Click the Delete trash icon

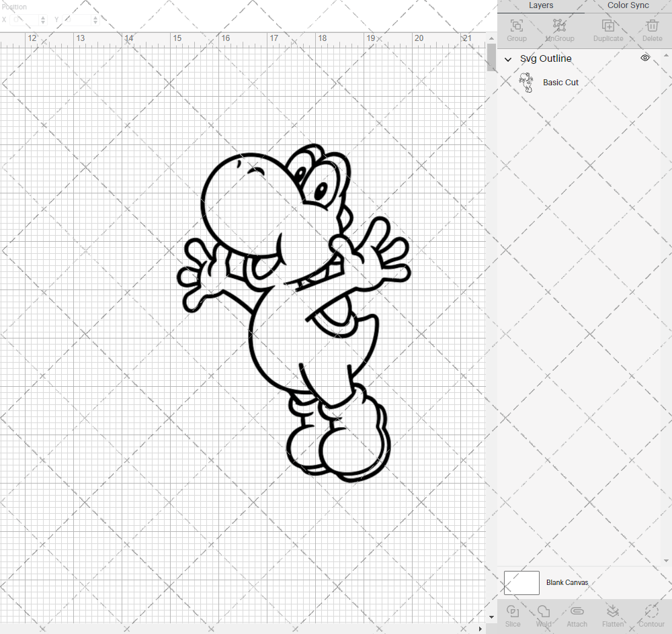[653, 26]
